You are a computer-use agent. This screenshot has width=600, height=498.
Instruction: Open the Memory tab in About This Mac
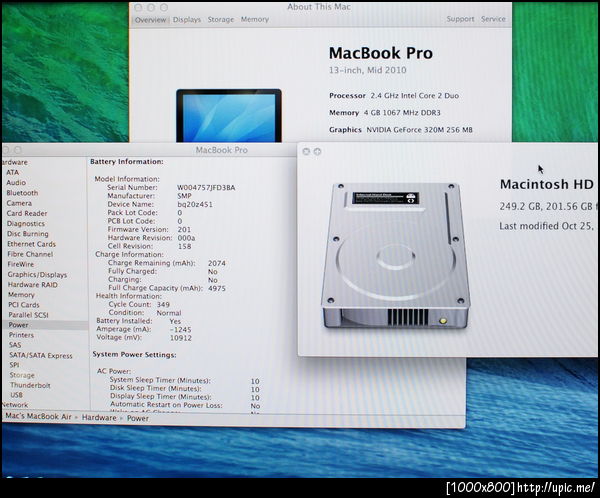click(254, 19)
